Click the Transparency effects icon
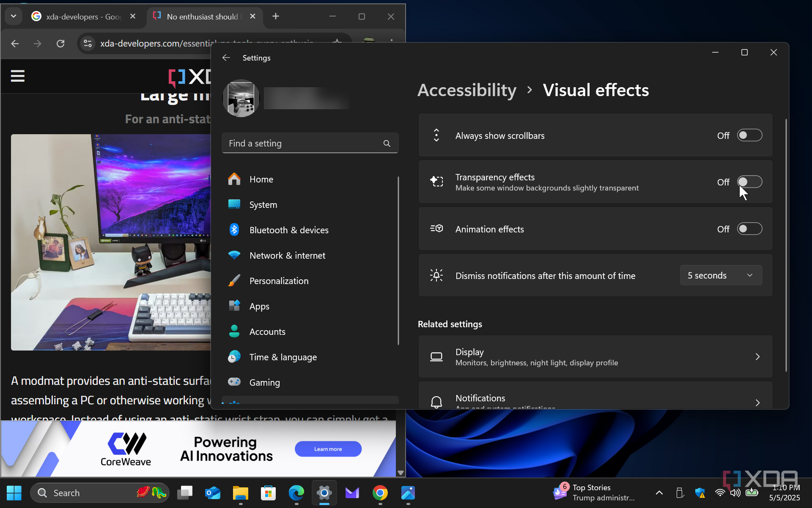The width and height of the screenshot is (812, 508). tap(436, 182)
